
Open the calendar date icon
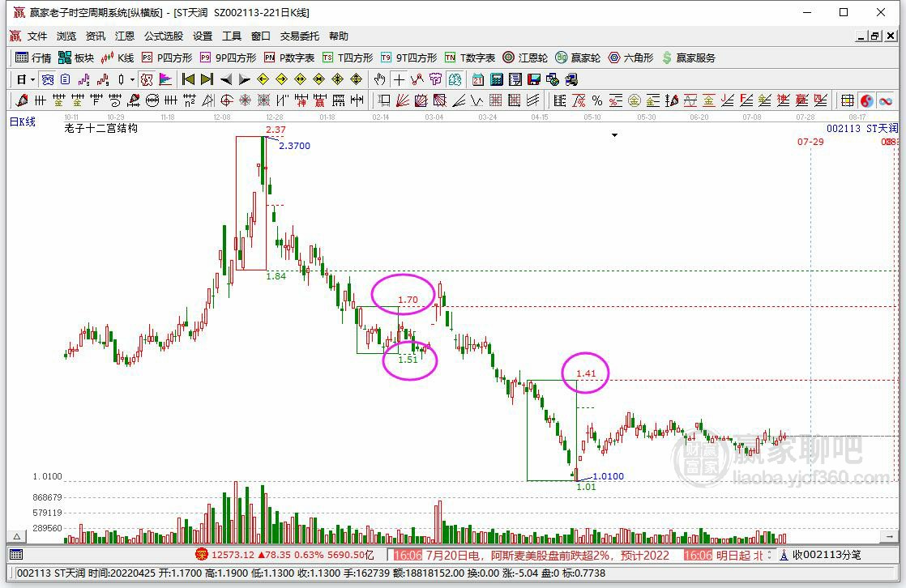pos(478,79)
